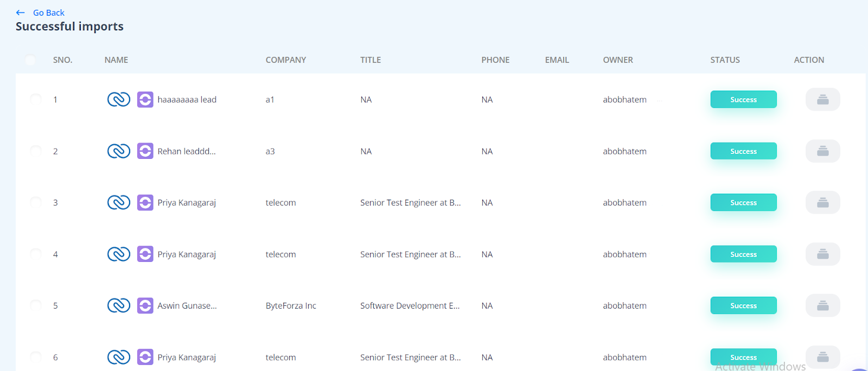Screen dimensions: 868x371
Task: Click the STATUS column header
Action: tap(725, 60)
